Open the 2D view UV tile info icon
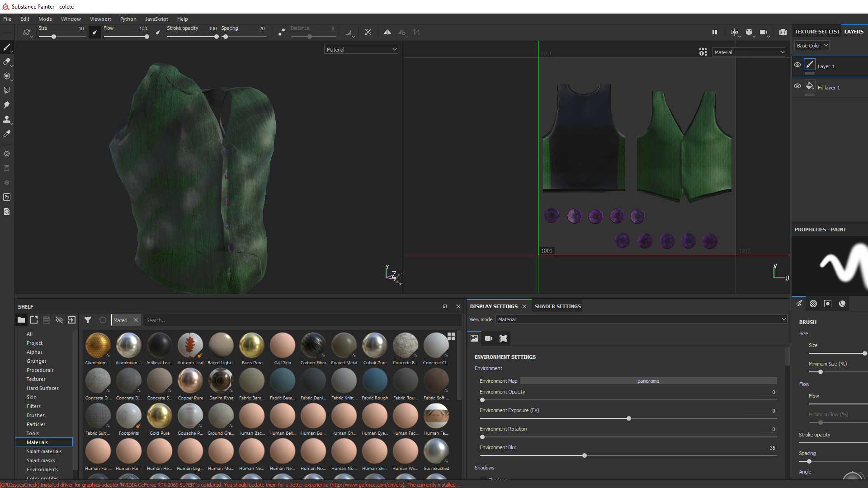Viewport: 868px width, 488px height. tap(703, 52)
